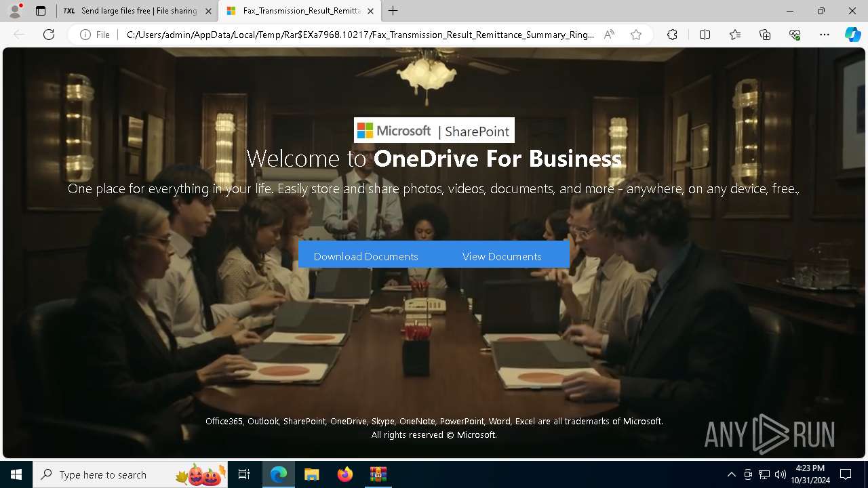868x488 pixels.
Task: Open the Extensions menu
Action: pos(672,35)
